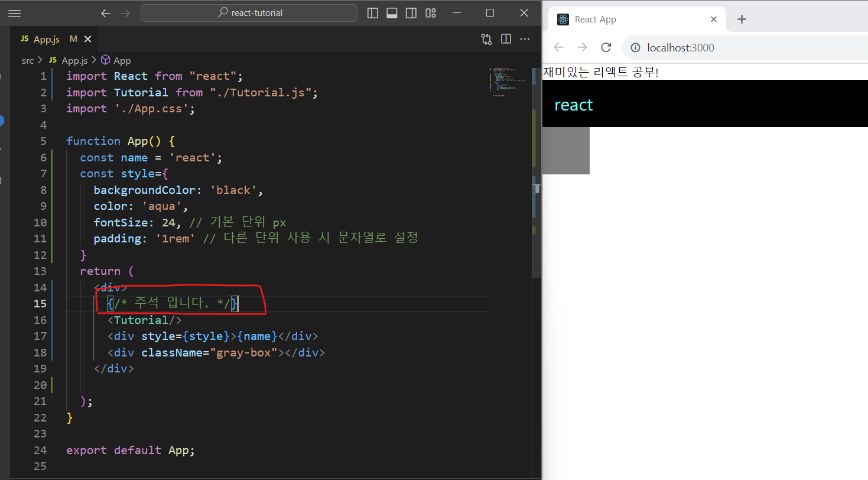View site information icon in address bar
The width and height of the screenshot is (868, 480).
[636, 48]
